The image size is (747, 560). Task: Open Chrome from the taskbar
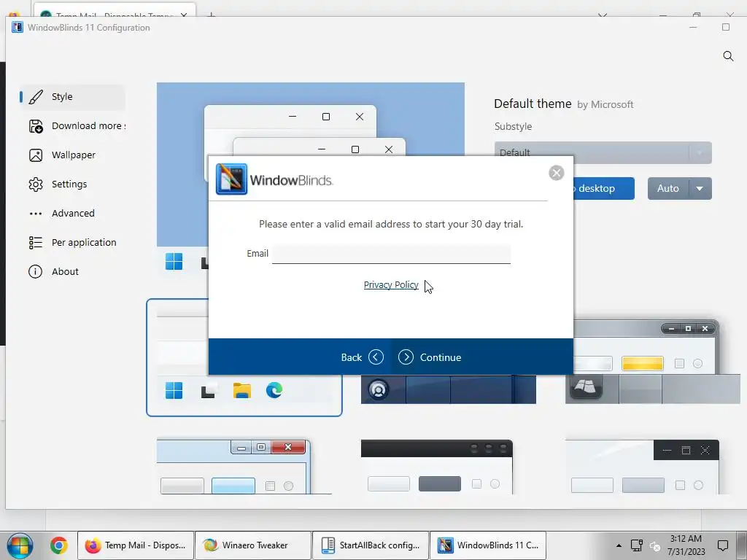click(x=58, y=545)
